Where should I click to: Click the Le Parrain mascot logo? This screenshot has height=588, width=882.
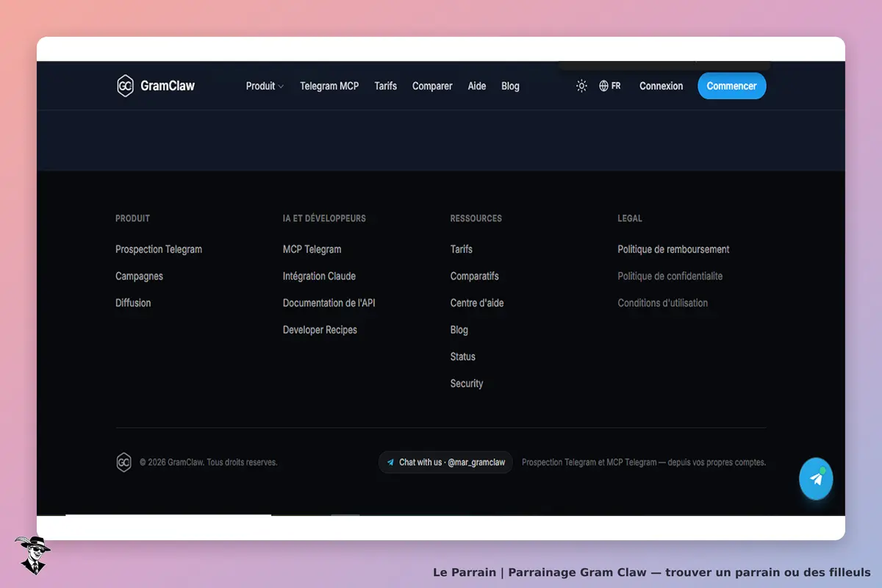(x=32, y=555)
